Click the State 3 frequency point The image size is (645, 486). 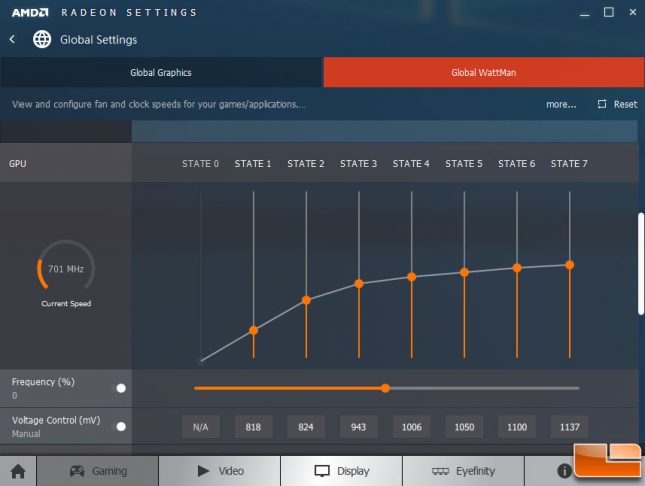(359, 284)
